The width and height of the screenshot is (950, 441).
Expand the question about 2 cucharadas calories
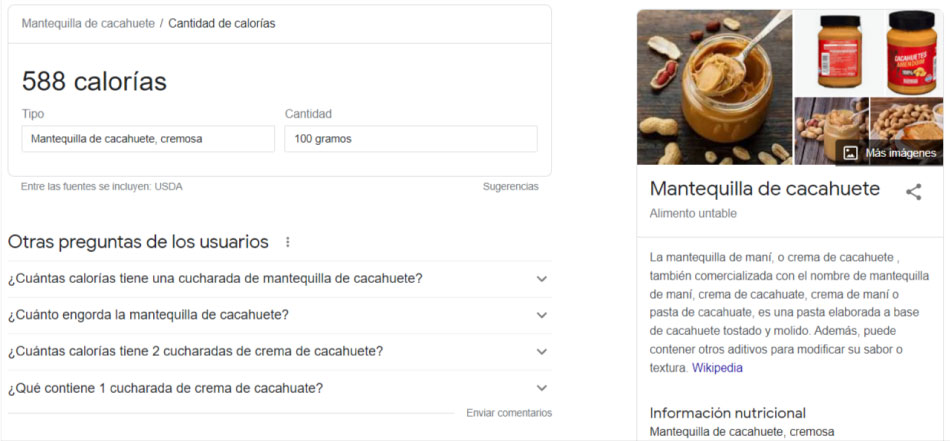point(280,351)
